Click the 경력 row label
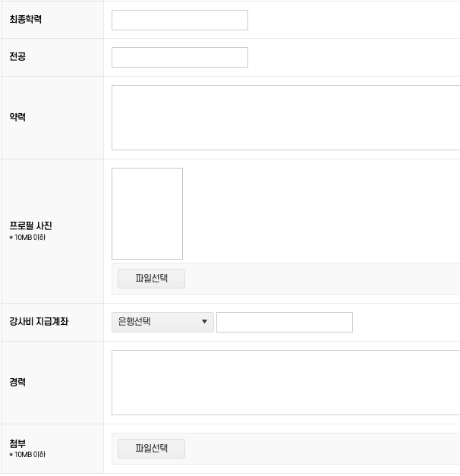The height and width of the screenshot is (476, 460). tap(17, 383)
